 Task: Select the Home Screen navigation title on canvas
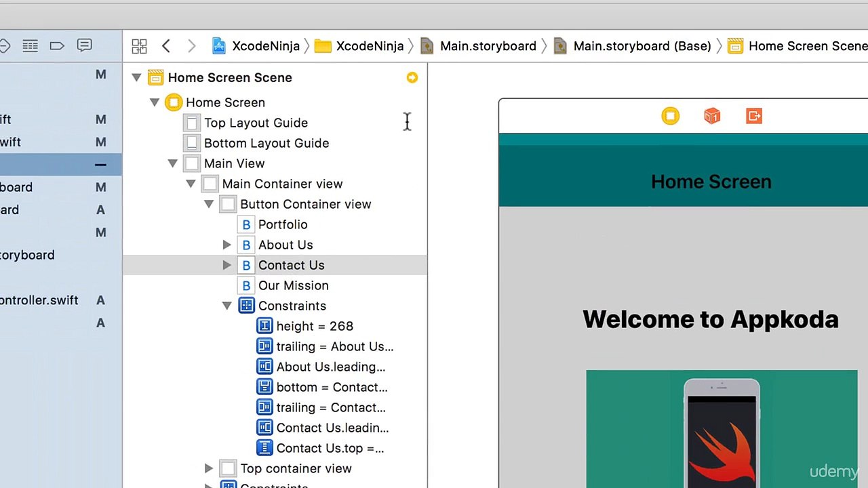click(711, 182)
